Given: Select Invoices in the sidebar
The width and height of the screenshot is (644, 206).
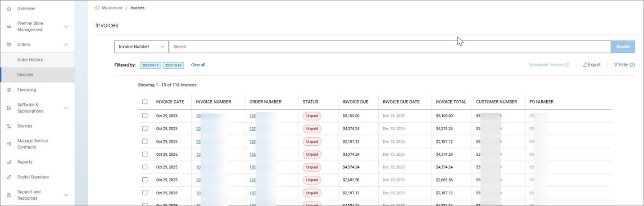Looking at the screenshot, I should click(x=25, y=75).
